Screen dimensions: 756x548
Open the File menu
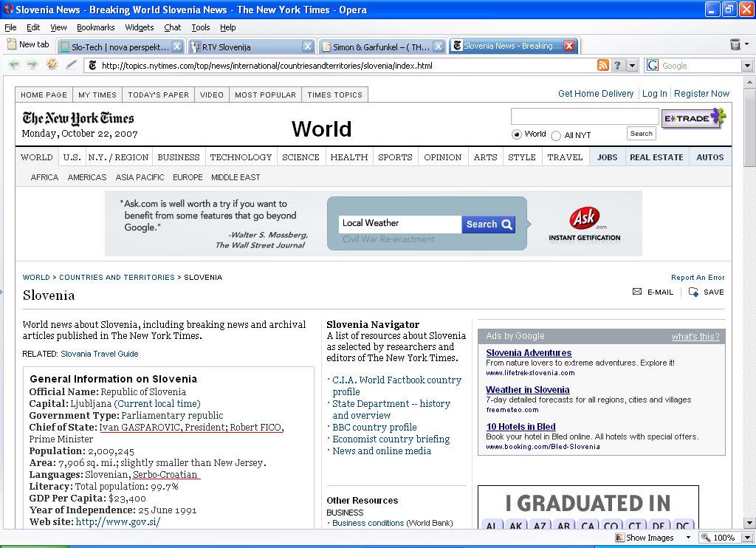tap(10, 27)
